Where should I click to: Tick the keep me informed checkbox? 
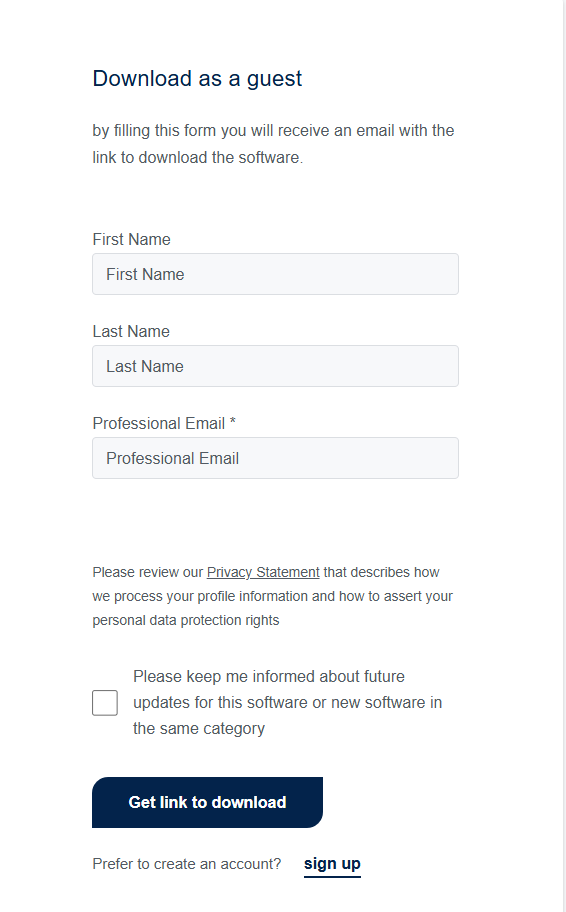tap(105, 703)
